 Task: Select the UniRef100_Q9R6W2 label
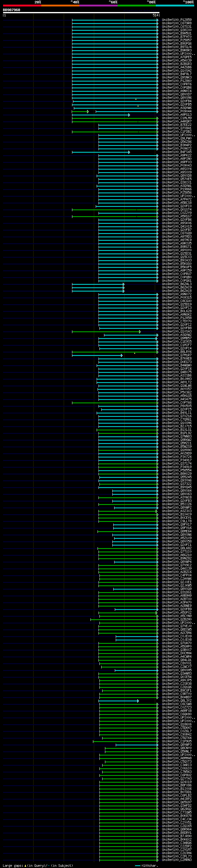pos(177,440)
